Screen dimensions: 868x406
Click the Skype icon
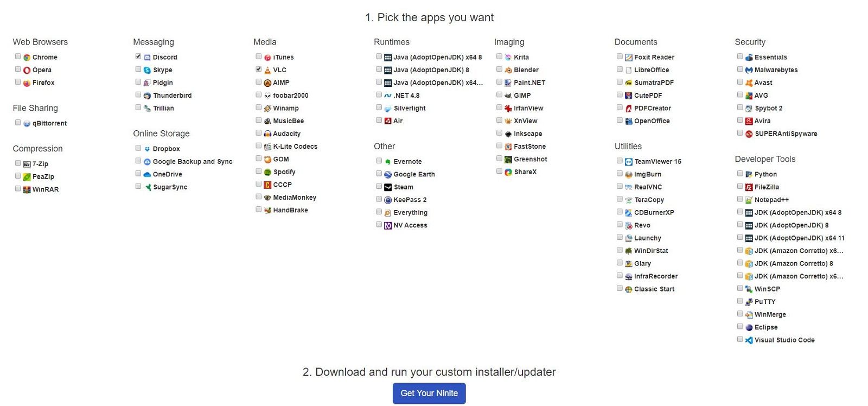[147, 70]
